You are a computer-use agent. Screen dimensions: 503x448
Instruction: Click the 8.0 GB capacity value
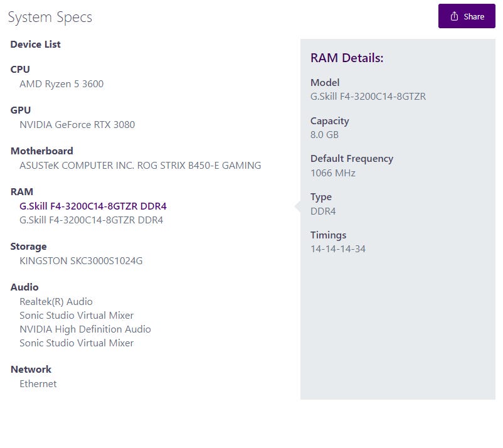[324, 134]
